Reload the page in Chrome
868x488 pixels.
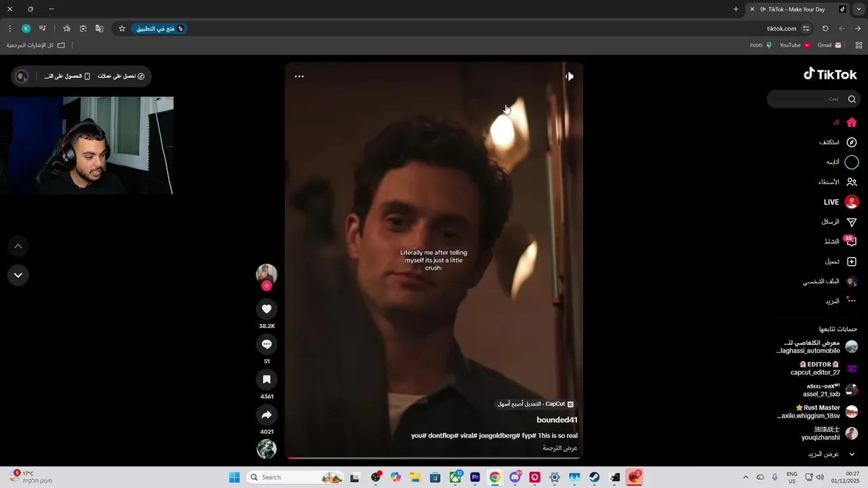pyautogui.click(x=825, y=28)
